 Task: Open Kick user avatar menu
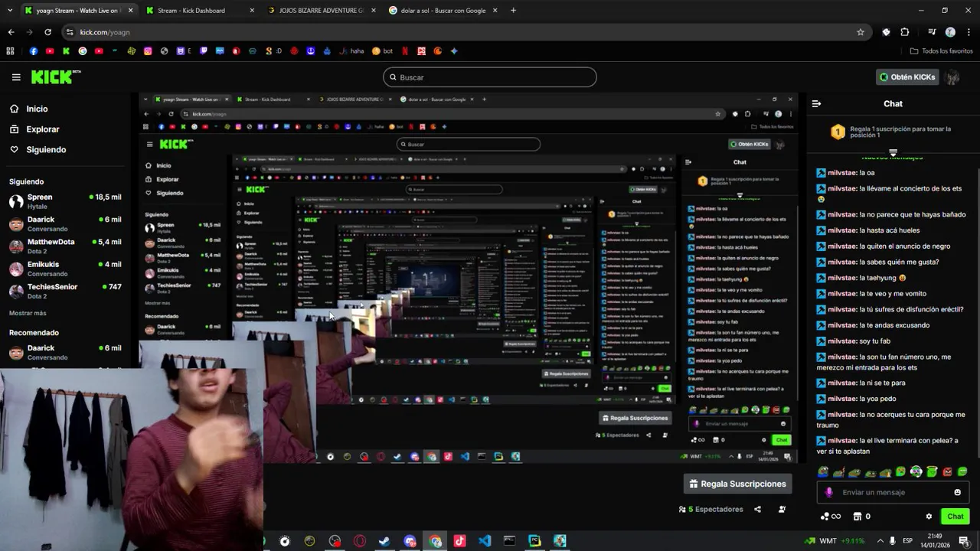click(x=952, y=77)
